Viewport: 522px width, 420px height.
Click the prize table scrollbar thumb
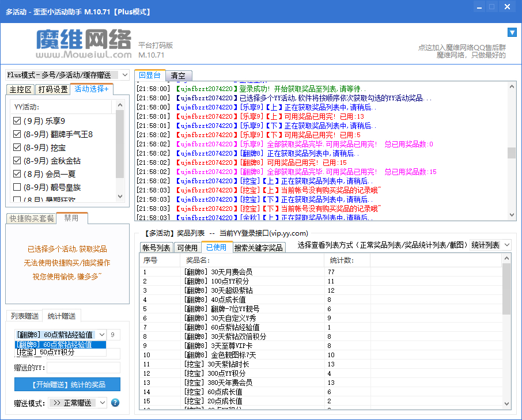tap(506, 289)
